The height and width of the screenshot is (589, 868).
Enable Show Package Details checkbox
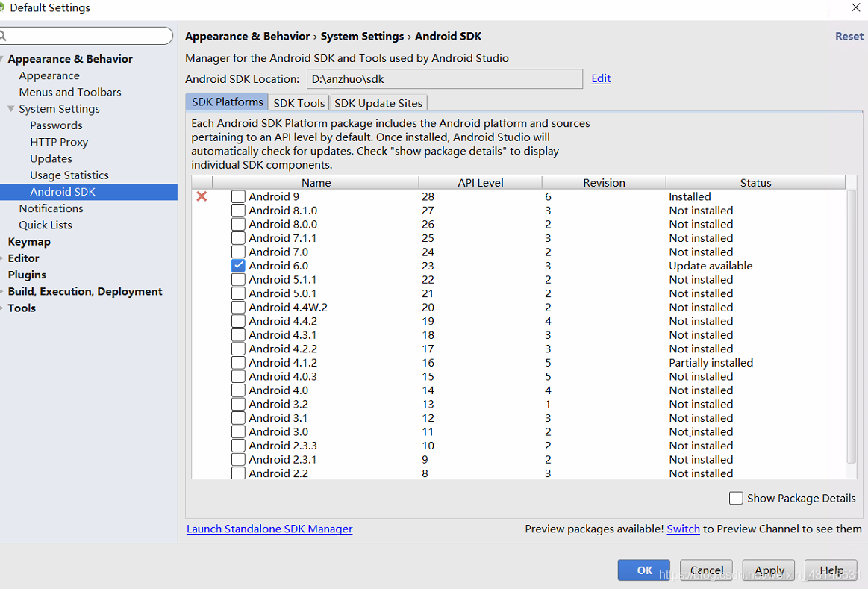click(736, 498)
